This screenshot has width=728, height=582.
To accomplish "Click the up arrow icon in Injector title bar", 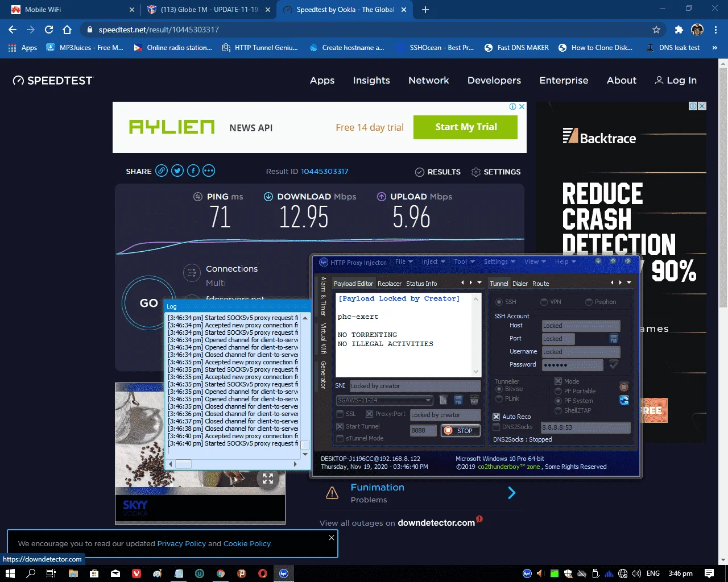I will tap(613, 261).
